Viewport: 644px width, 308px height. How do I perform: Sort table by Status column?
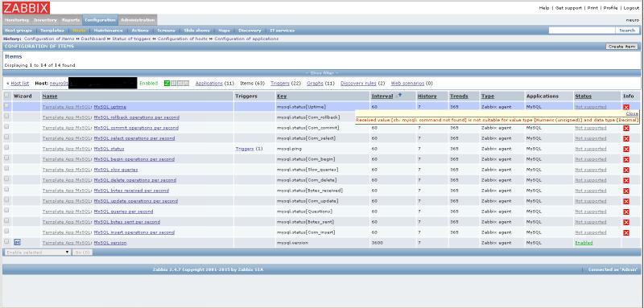pyautogui.click(x=583, y=96)
